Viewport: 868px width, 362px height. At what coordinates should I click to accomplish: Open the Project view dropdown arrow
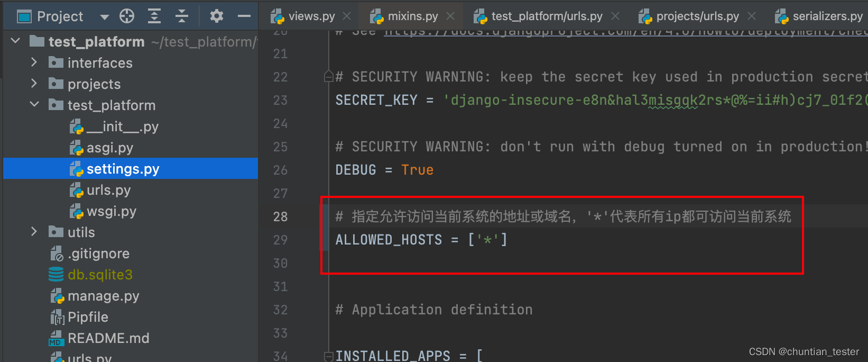[x=105, y=17]
